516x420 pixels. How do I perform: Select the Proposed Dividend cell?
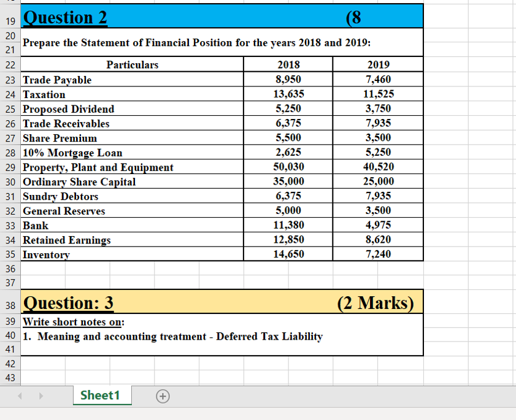click(132, 109)
